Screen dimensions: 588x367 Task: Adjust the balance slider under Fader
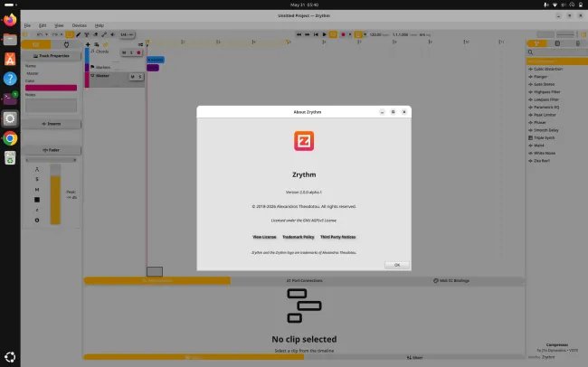51,160
